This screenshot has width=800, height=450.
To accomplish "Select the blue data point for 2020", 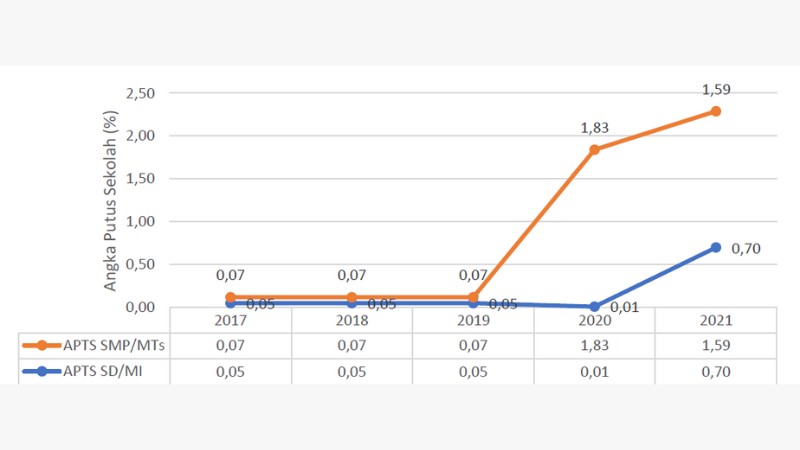I will [x=594, y=306].
